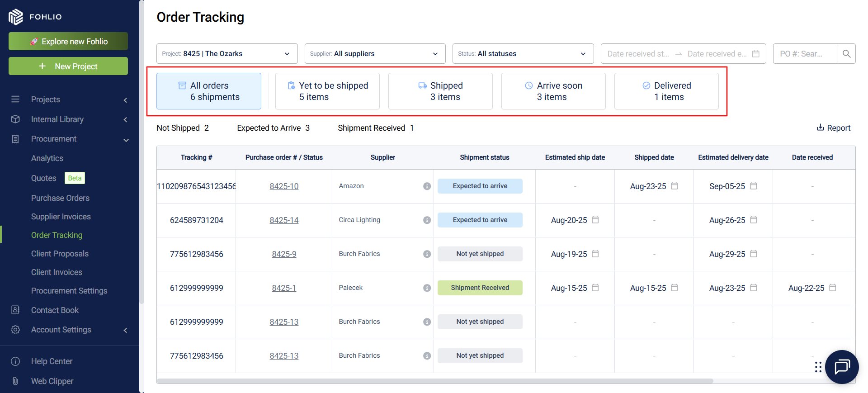
Task: Click the Fohlio logo icon
Action: click(x=16, y=17)
